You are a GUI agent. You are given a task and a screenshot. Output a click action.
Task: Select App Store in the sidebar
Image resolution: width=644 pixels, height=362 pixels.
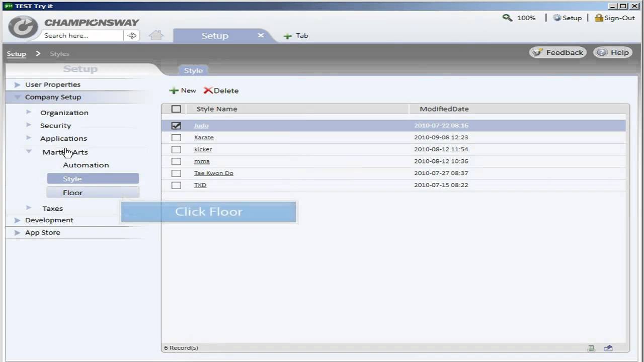point(43,232)
